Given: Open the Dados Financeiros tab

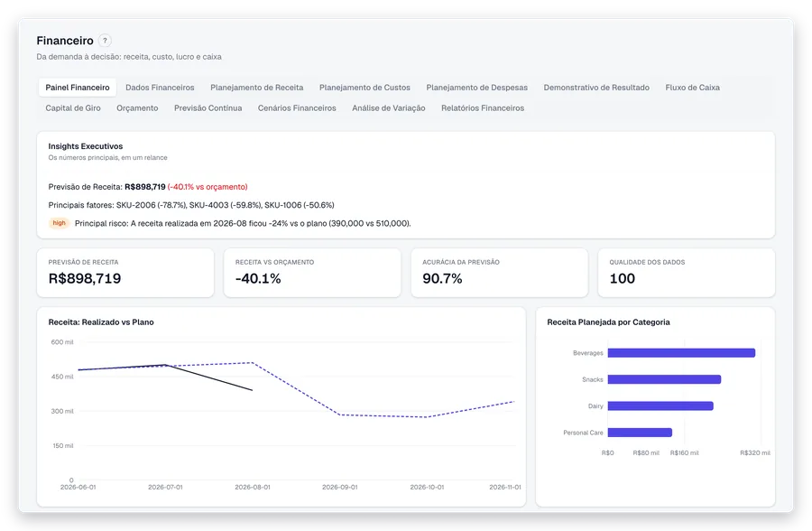Looking at the screenshot, I should (160, 88).
